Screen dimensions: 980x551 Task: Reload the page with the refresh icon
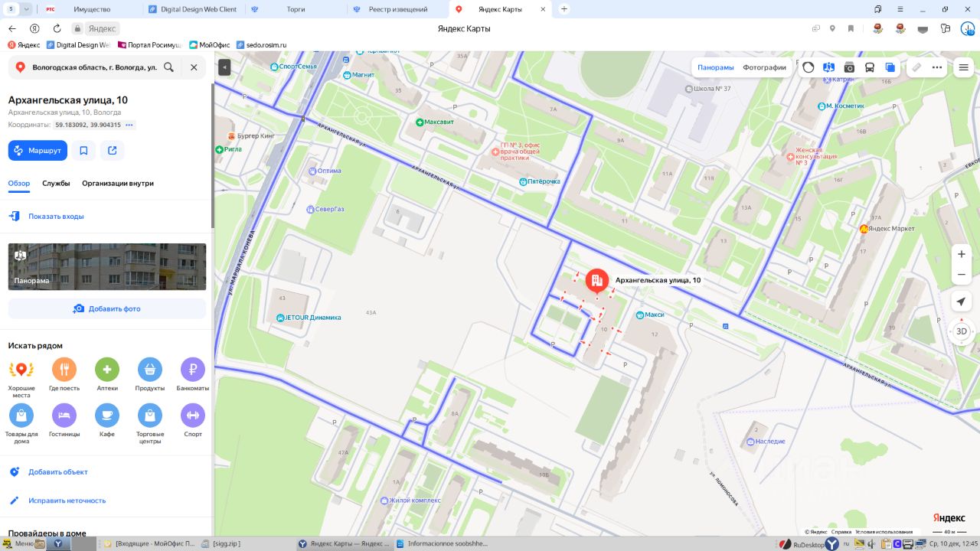tap(57, 28)
